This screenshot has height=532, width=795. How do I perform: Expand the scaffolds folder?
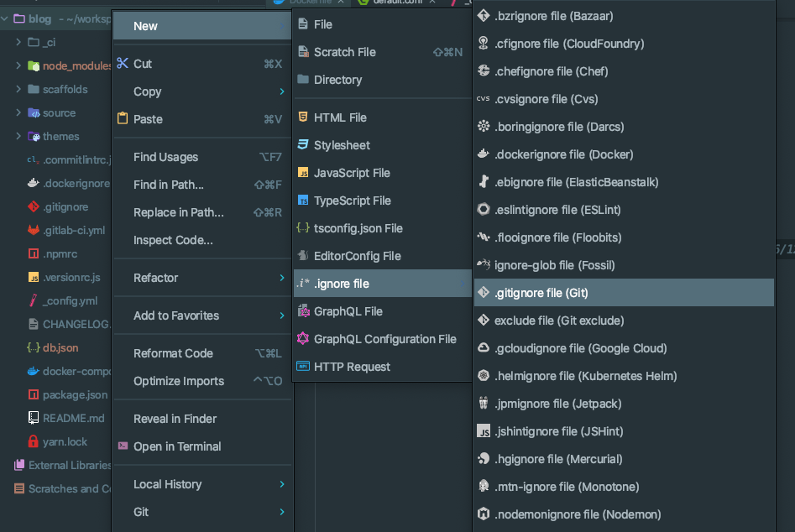[x=18, y=89]
